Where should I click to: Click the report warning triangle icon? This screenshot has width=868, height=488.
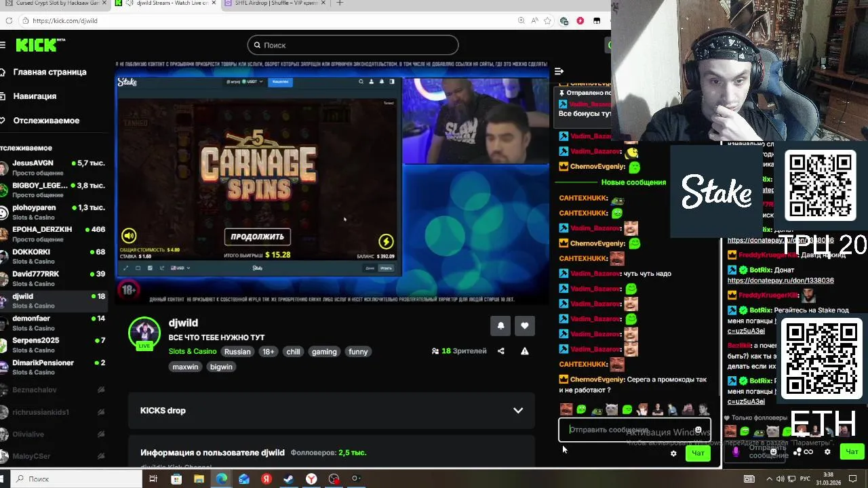point(524,351)
